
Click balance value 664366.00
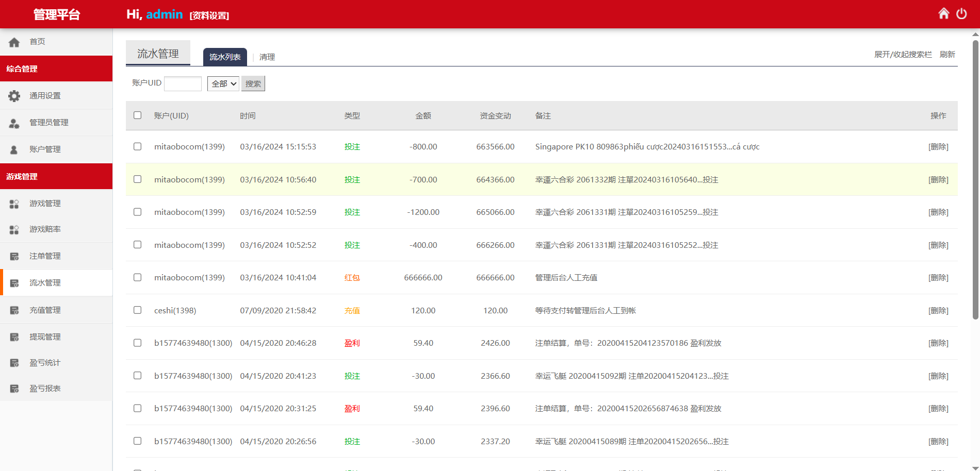click(495, 180)
